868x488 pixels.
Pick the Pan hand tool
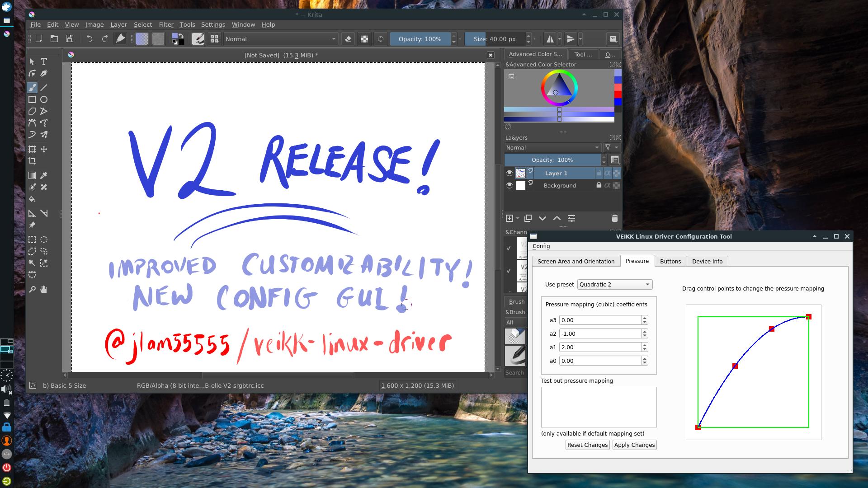(x=44, y=289)
